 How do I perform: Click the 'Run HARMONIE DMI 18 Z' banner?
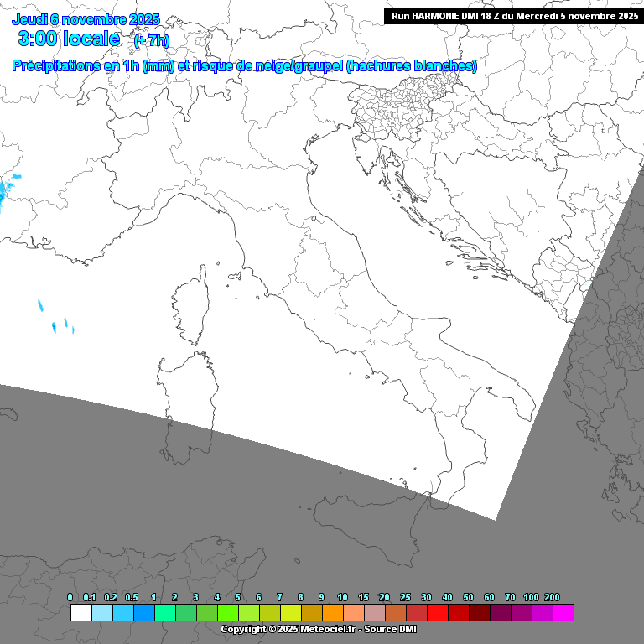point(514,16)
